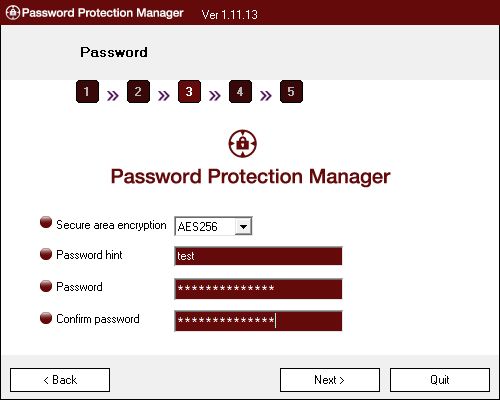Proceed with the Next button
Image resolution: width=500 pixels, height=400 pixels.
coord(330,380)
